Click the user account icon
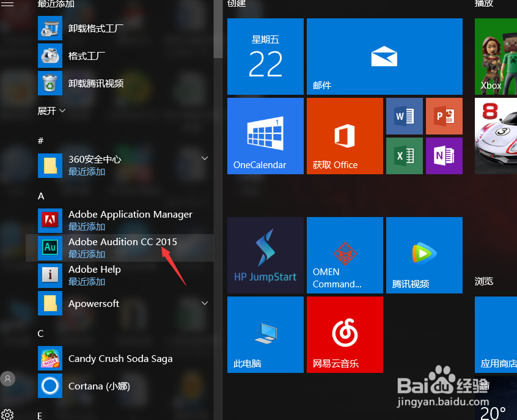Viewport: 517px width, 420px height. pos(7,379)
